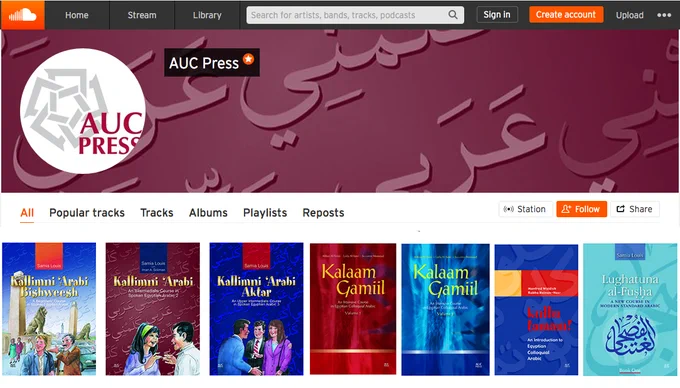Open the blue Kalaam Gamiil cover

445,310
